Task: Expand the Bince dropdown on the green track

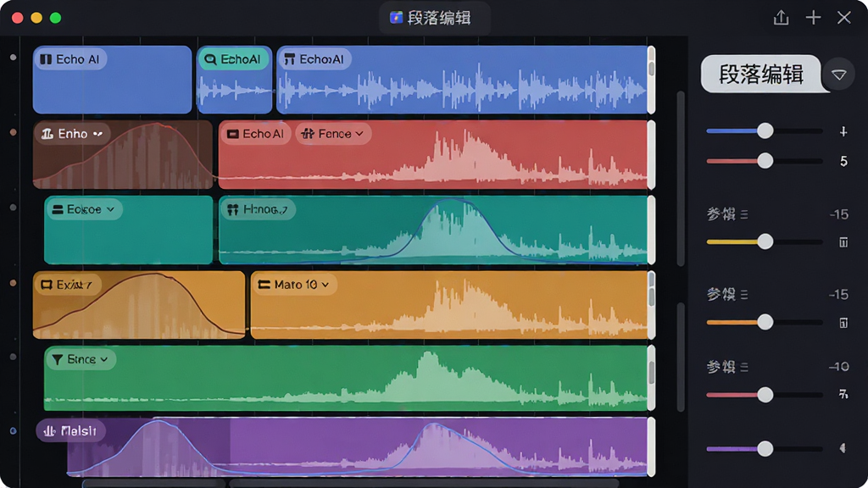Action: tap(81, 359)
